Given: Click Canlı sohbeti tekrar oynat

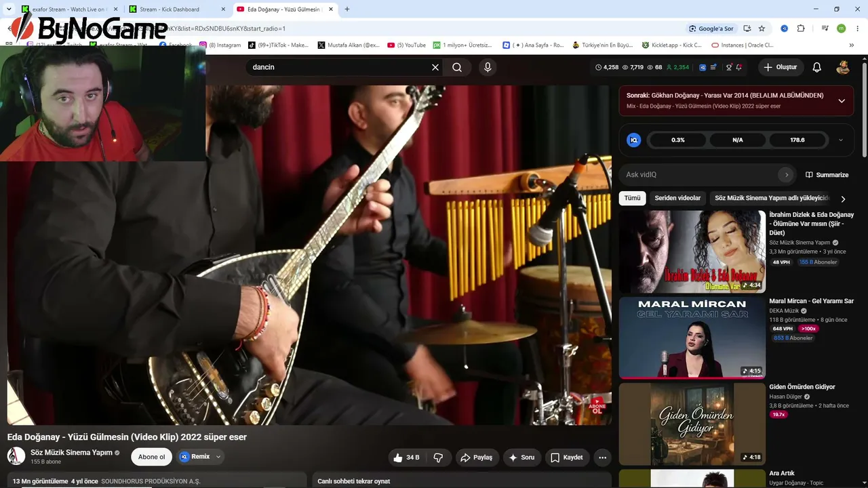Looking at the screenshot, I should point(354,481).
